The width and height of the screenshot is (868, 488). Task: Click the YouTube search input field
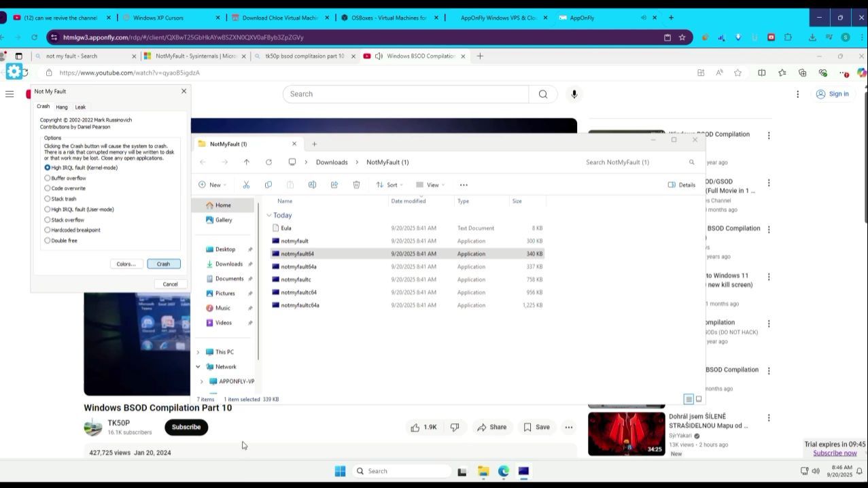coord(406,94)
